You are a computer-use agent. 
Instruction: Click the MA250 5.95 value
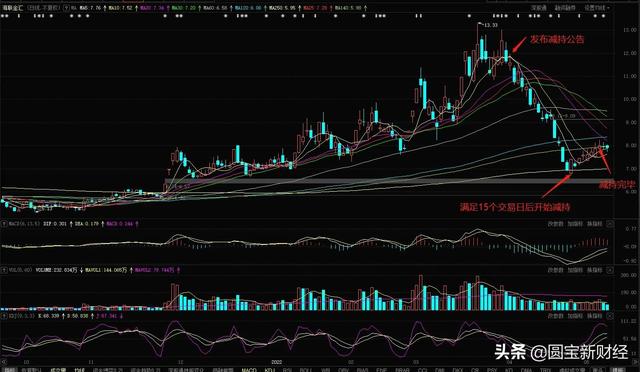pos(282,8)
